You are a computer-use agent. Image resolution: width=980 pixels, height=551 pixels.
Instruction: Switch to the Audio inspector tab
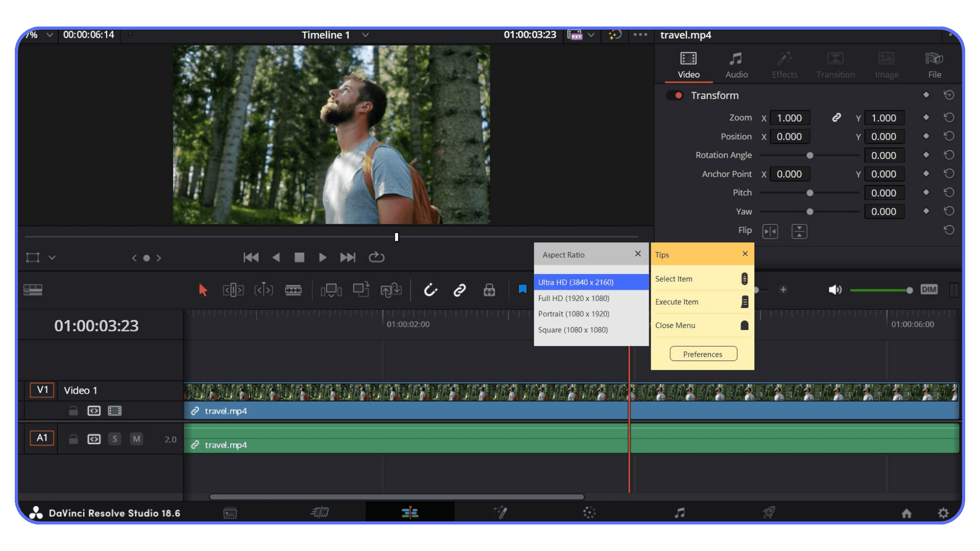click(737, 65)
